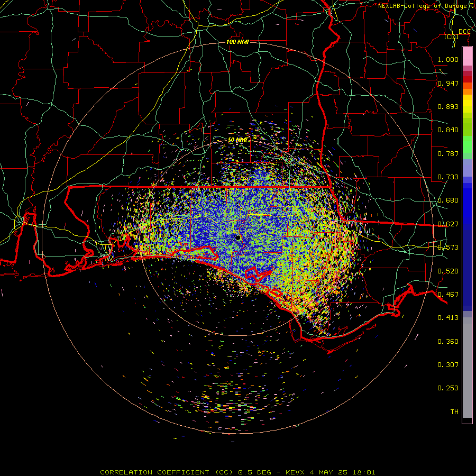476x476 pixels.
Task: Click the black radar site dot at the center
Action: coord(238,237)
